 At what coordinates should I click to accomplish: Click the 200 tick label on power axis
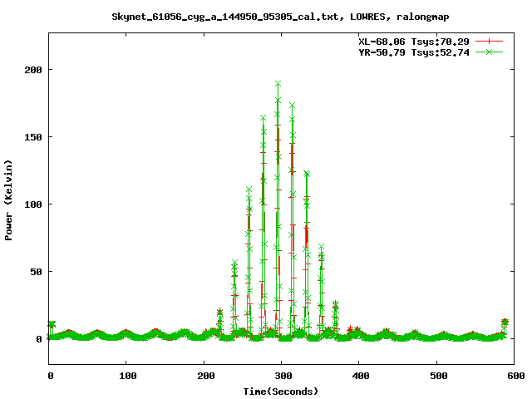point(35,69)
